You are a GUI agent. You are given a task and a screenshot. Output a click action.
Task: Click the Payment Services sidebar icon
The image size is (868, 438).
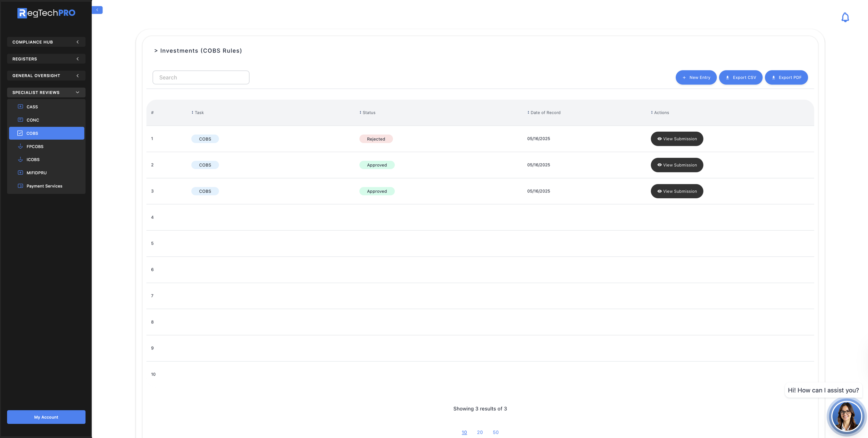20,186
